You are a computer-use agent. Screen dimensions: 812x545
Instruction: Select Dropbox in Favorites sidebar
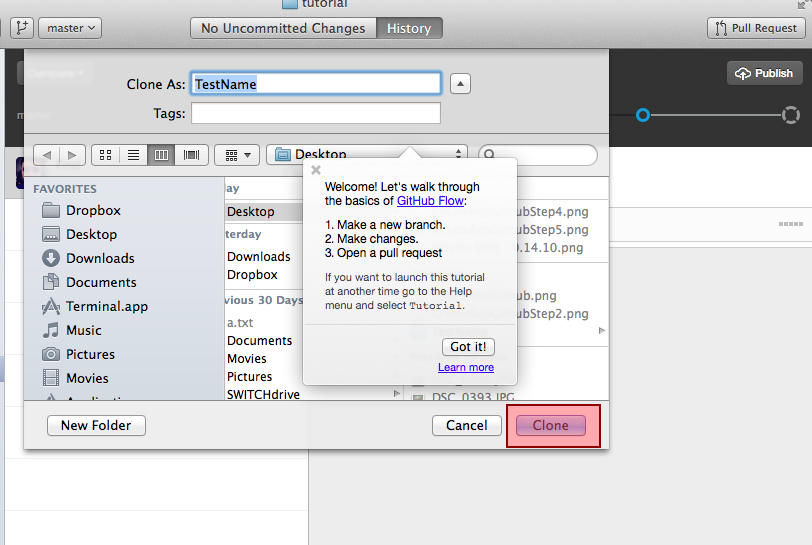(x=81, y=210)
